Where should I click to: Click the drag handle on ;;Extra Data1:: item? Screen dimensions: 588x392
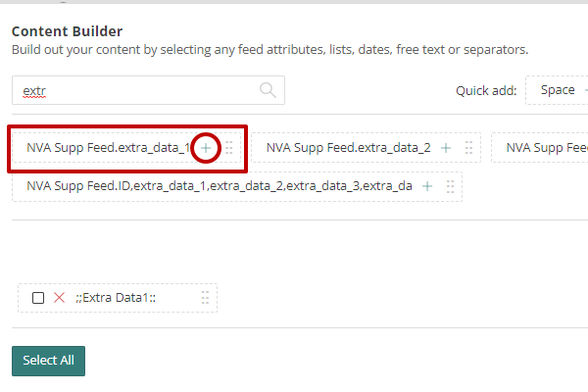coord(205,298)
